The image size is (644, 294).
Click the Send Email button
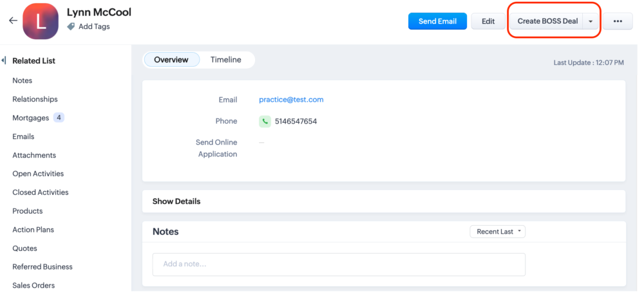tap(437, 21)
